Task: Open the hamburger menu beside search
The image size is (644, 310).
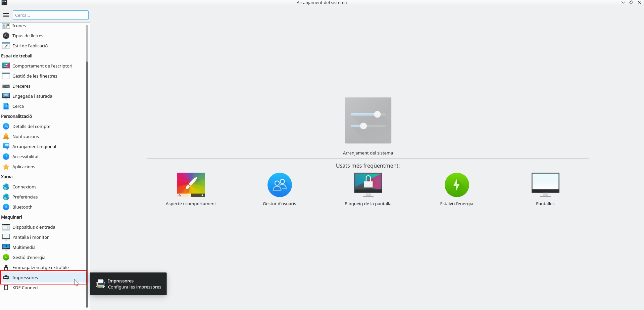Action: coord(6,15)
